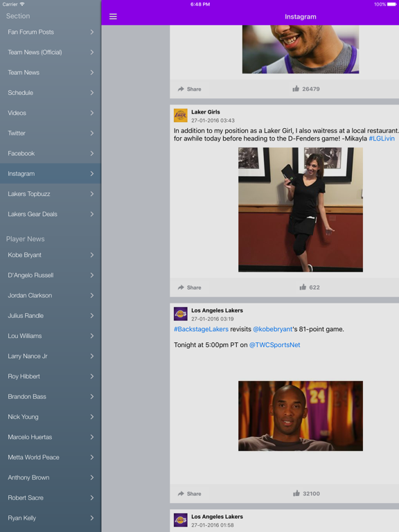Open Robert Sacre player news
This screenshot has width=399, height=532.
[51, 498]
